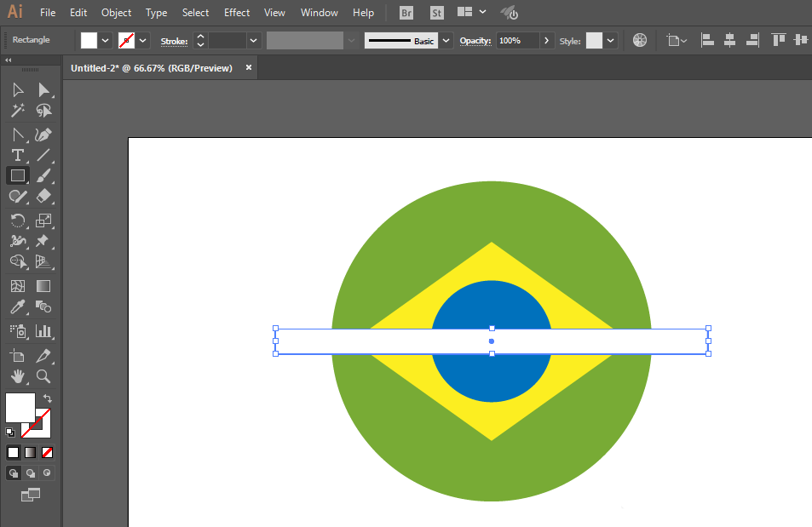This screenshot has height=527, width=812.
Task: Select the Blend tool
Action: [43, 307]
